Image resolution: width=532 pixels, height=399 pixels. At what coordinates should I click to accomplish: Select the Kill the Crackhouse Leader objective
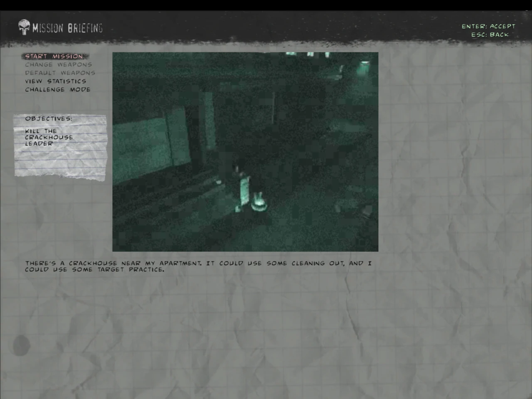coord(48,137)
